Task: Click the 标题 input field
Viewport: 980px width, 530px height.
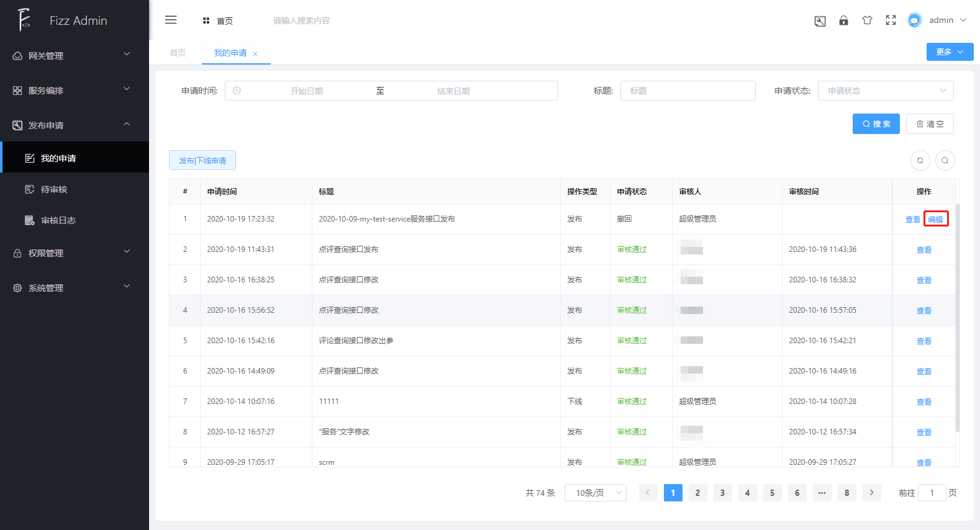Action: click(687, 91)
